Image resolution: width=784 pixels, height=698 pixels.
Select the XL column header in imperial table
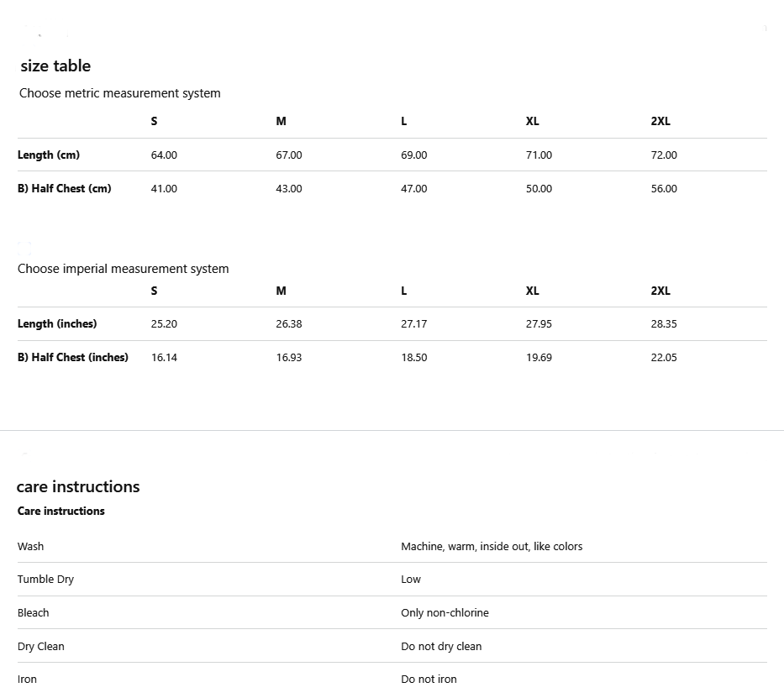point(533,291)
